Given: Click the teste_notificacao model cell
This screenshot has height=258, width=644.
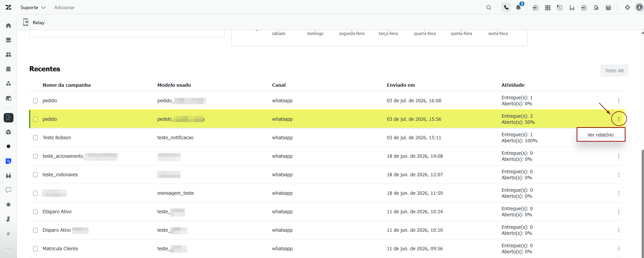Looking at the screenshot, I should click(175, 138).
